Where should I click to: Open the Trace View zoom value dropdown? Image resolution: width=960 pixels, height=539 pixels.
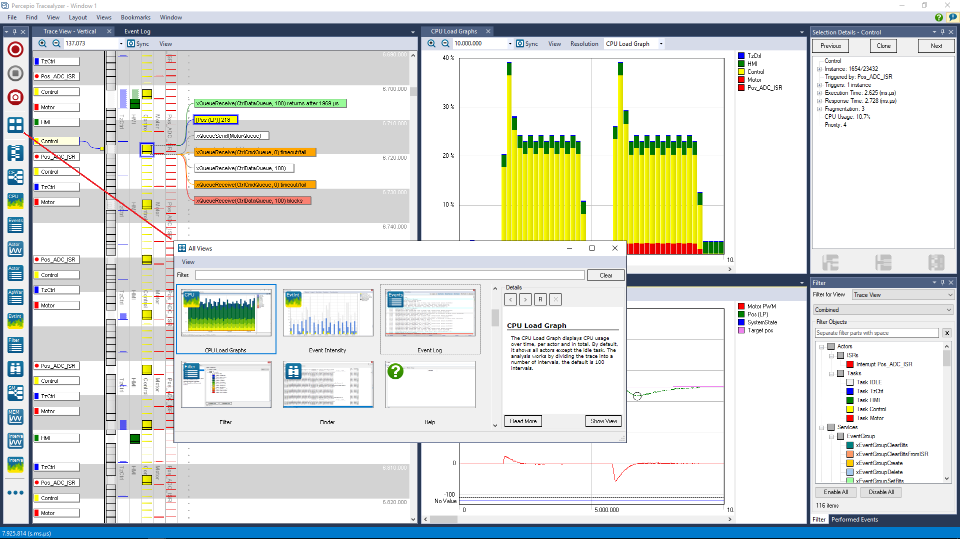point(121,44)
